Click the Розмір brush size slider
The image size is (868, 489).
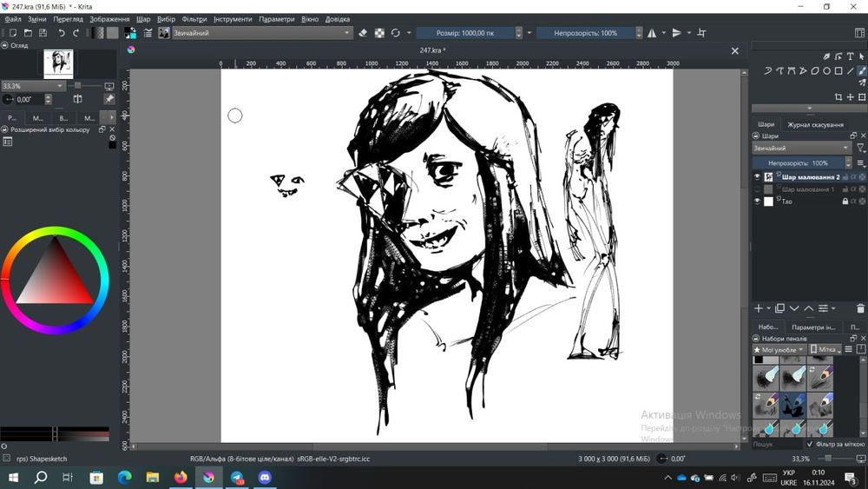click(x=465, y=33)
